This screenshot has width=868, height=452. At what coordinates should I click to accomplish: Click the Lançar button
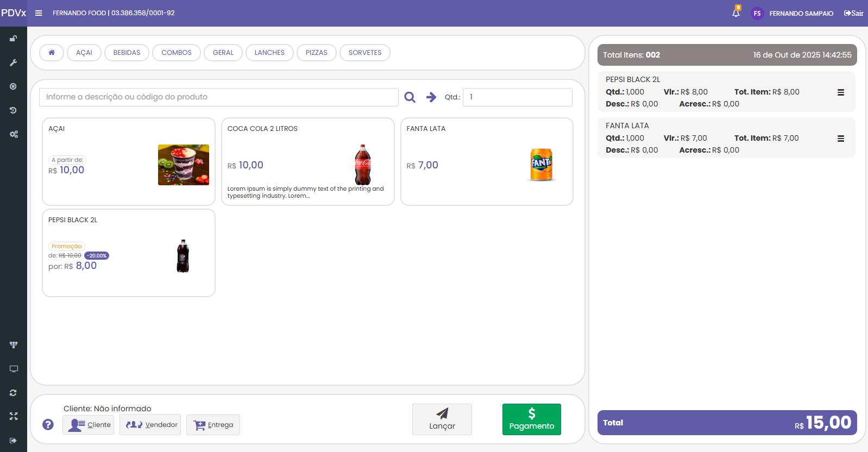[x=442, y=419]
